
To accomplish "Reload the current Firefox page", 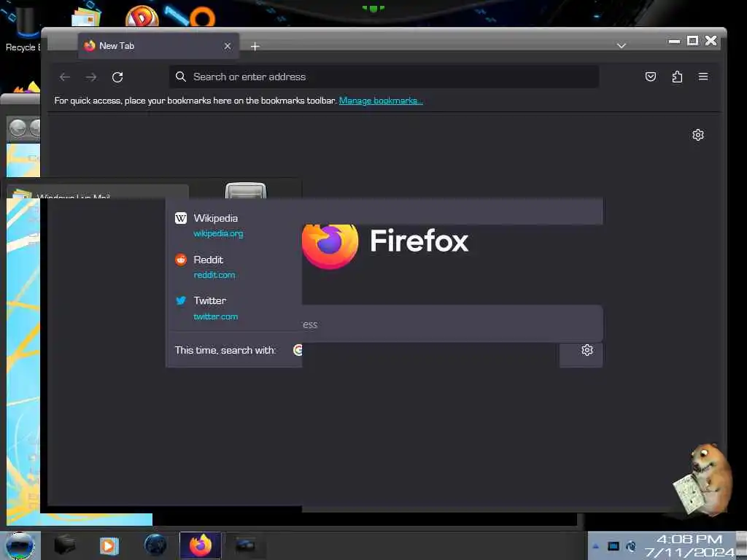I will click(x=117, y=77).
